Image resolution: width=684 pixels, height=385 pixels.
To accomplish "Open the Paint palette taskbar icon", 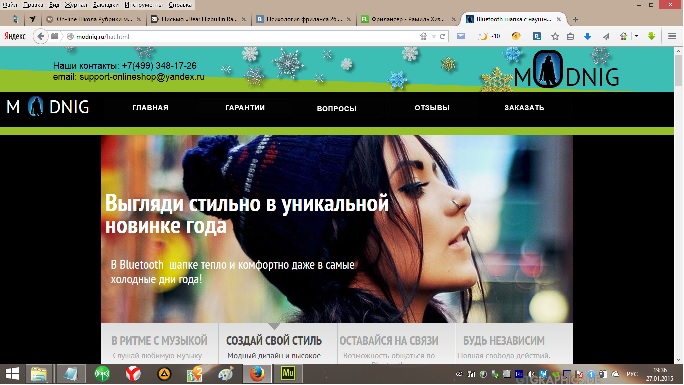I will click(x=226, y=374).
